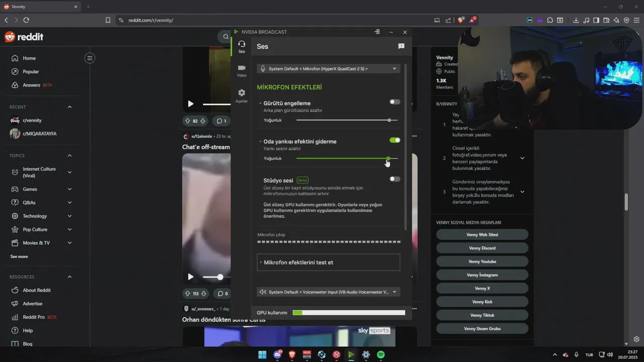The image size is (644, 362).
Task: Open the Venny Steam Grubu button
Action: click(482, 329)
